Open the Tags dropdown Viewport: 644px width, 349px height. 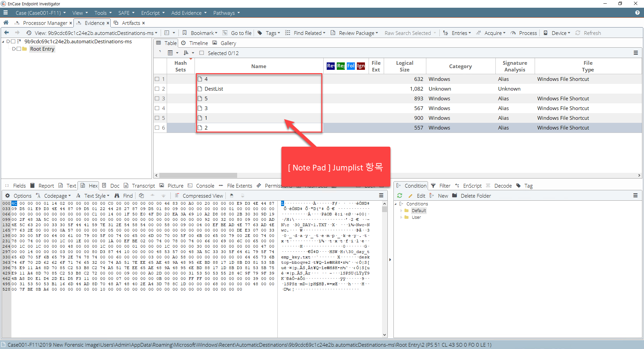(x=269, y=33)
